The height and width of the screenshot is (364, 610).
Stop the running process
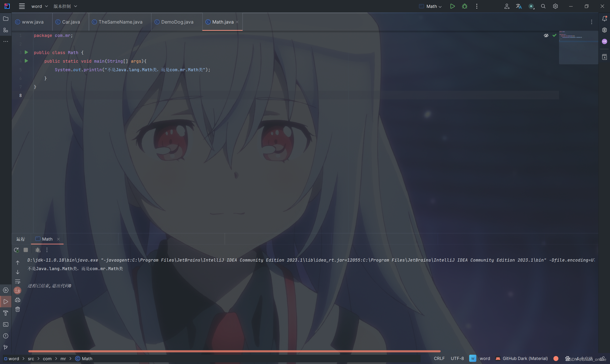[26, 250]
